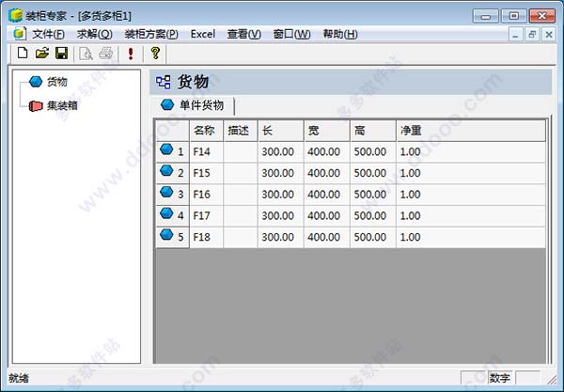564x392 pixels.
Task: Click the 净重 column header
Action: [x=471, y=131]
